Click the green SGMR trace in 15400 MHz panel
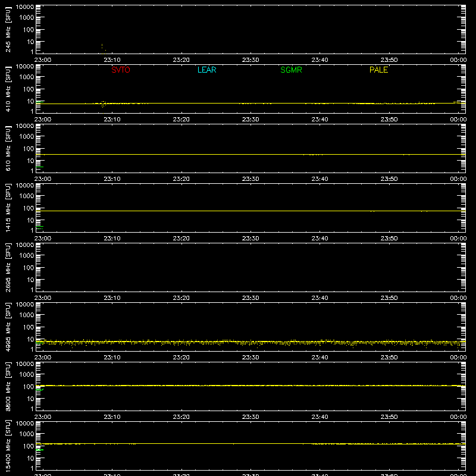This screenshot has width=476, height=476. (40, 450)
